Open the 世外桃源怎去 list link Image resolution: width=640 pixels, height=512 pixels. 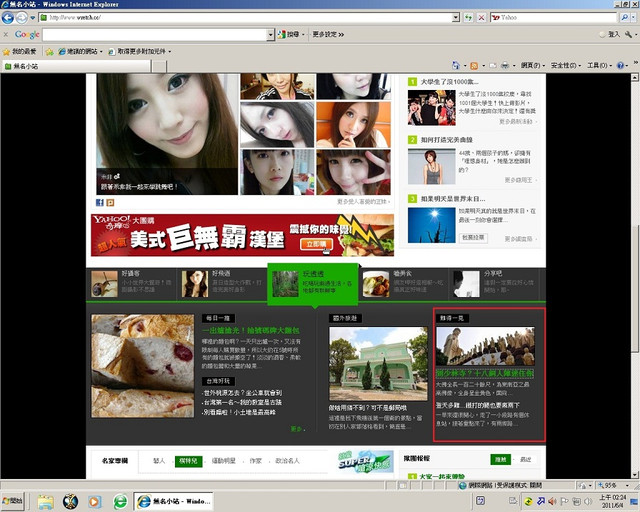point(242,393)
